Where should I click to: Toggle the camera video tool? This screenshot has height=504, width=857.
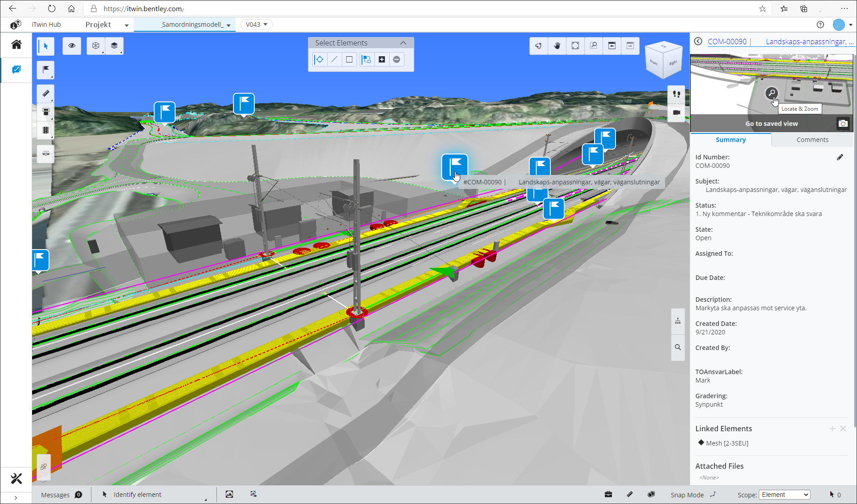(676, 112)
